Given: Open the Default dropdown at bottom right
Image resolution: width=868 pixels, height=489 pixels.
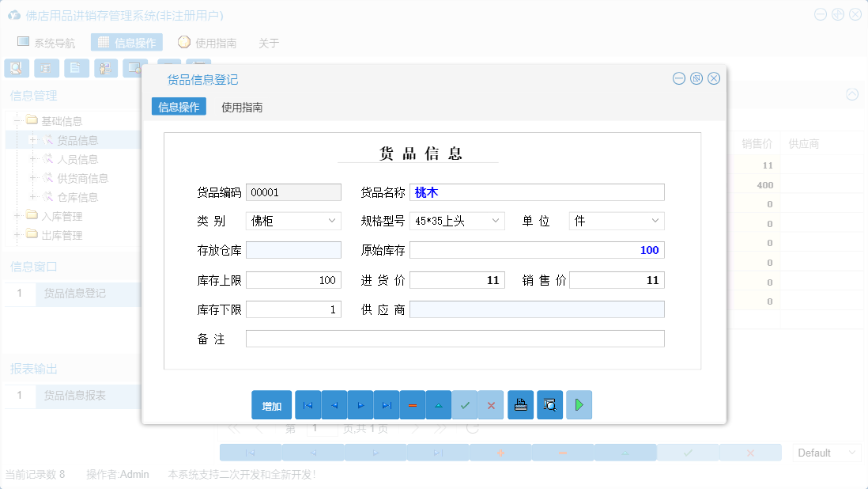Looking at the screenshot, I should [x=826, y=452].
